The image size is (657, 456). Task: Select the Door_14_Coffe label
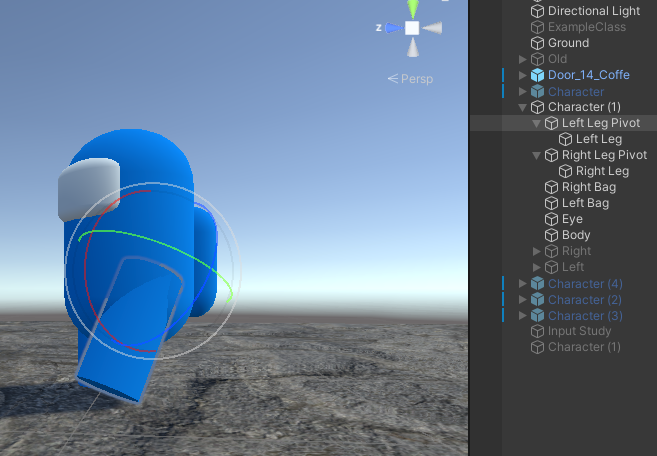coord(589,75)
